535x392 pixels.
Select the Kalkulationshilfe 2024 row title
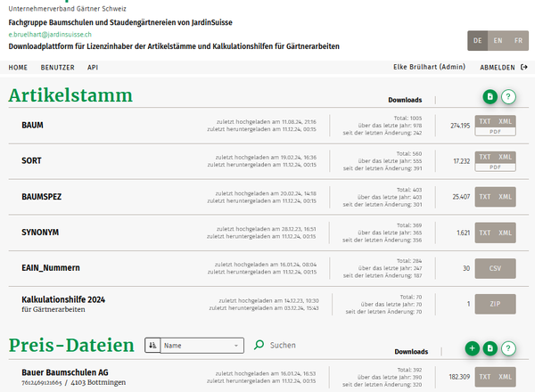tap(63, 299)
